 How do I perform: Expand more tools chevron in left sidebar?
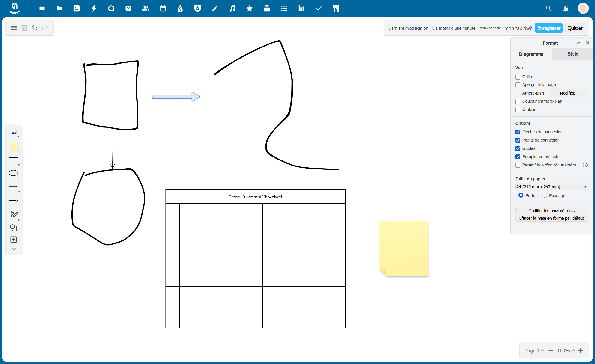click(14, 249)
